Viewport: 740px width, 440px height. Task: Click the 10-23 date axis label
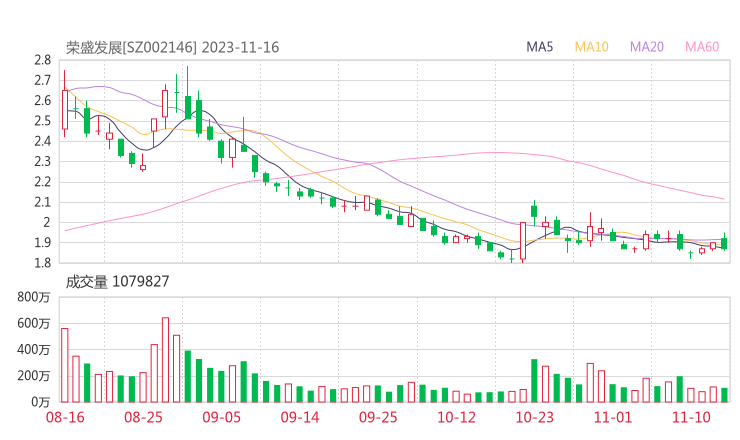534,417
